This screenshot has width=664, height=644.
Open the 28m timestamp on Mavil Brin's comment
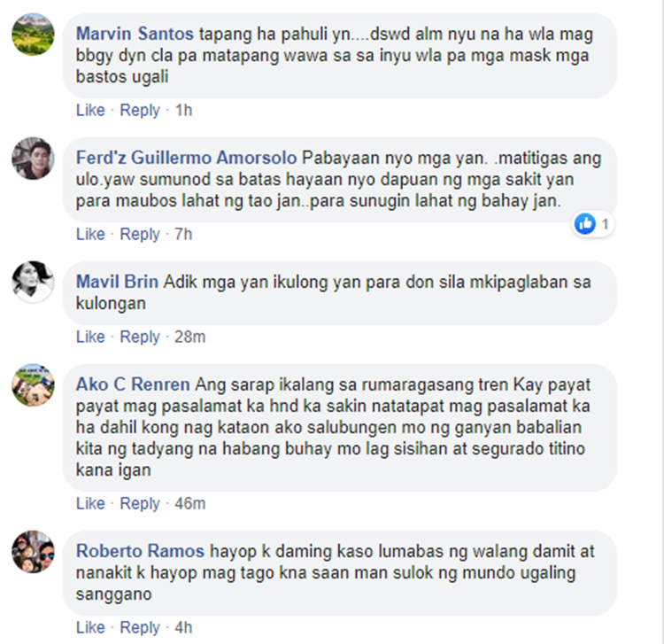[189, 337]
